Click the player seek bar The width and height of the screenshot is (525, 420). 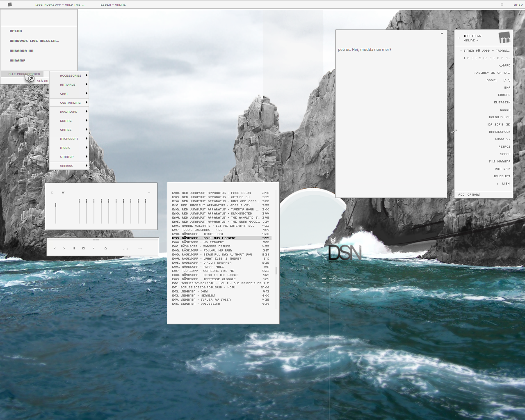pyautogui.click(x=103, y=240)
